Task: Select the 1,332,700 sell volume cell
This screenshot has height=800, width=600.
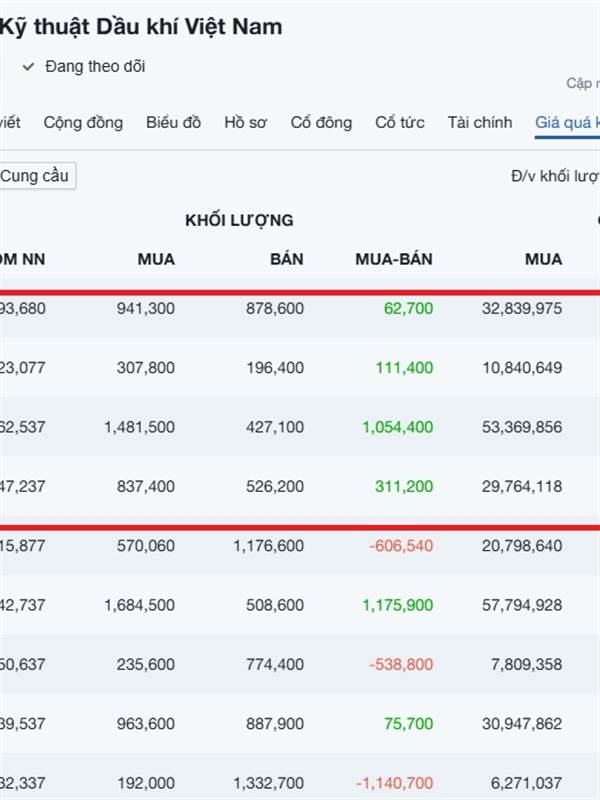Action: coord(267,783)
